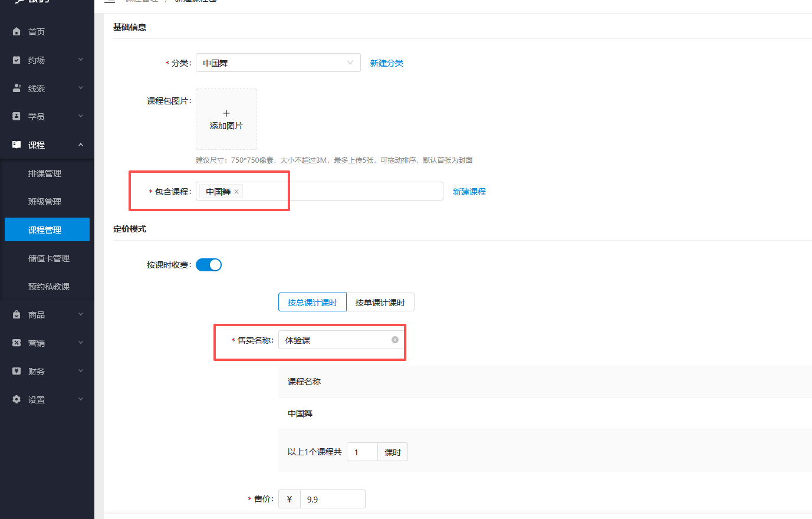Open the 商品 products icon in sidebar
812x519 pixels.
point(15,314)
